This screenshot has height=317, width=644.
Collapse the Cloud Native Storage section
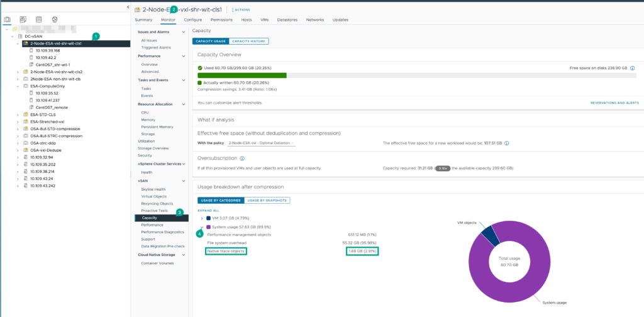[184, 255]
